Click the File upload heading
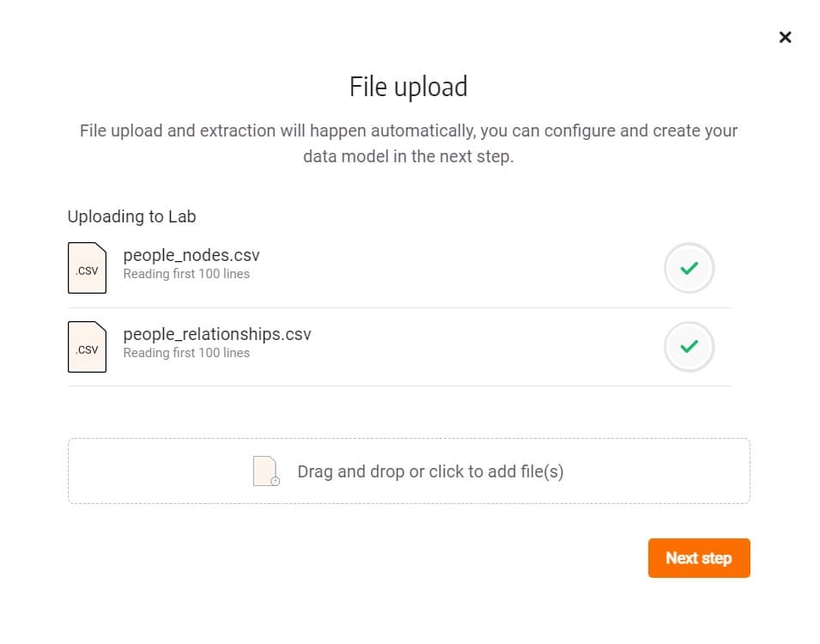 tap(409, 87)
